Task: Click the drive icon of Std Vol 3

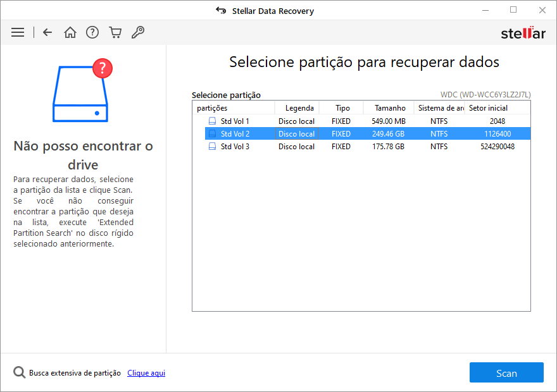Action: click(212, 147)
